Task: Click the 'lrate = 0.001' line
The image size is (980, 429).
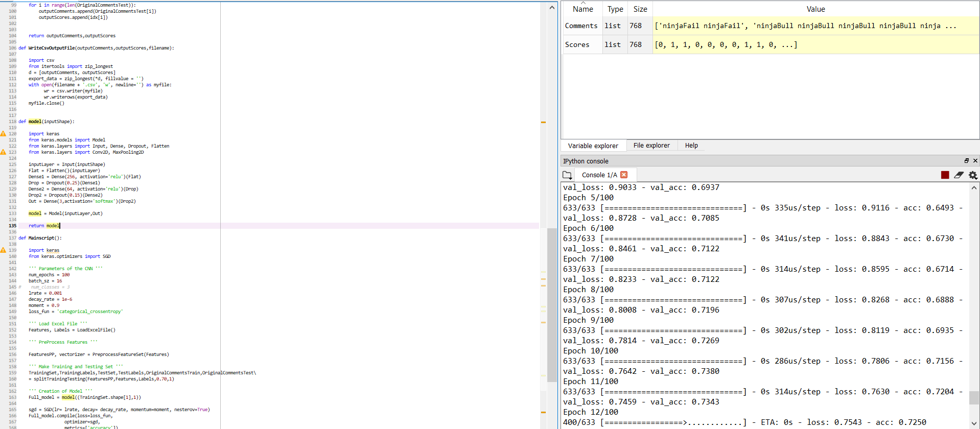Action: [x=45, y=293]
